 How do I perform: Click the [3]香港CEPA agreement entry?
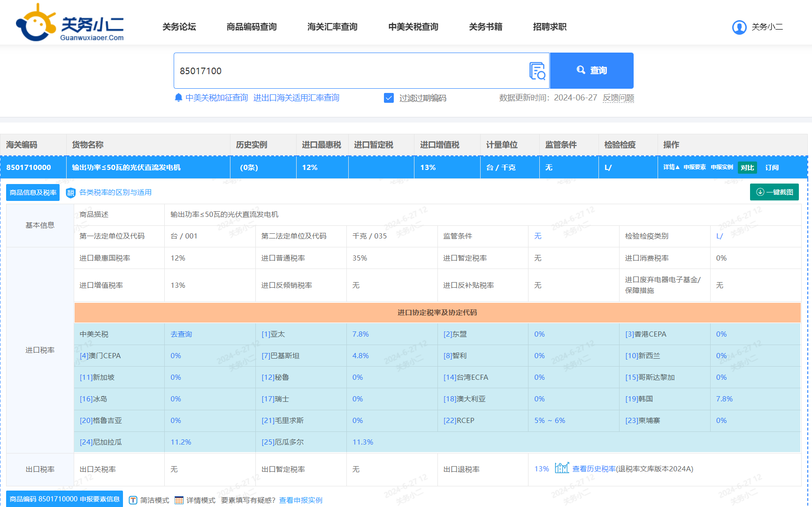point(645,334)
